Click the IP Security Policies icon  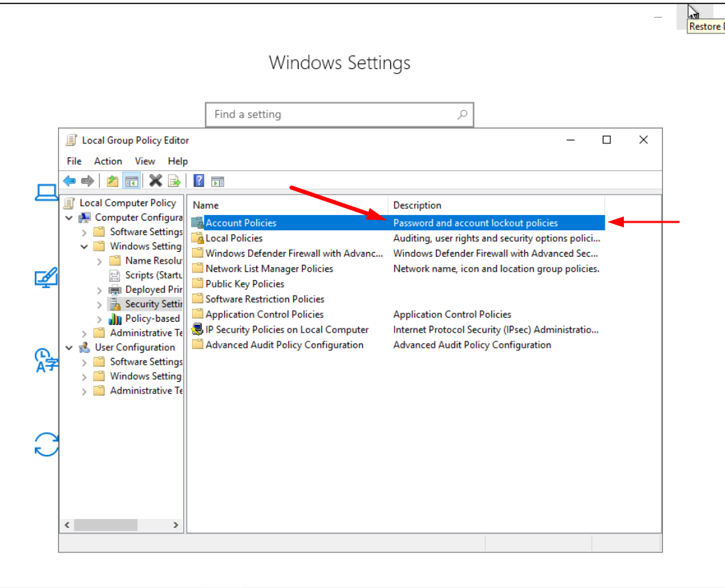click(x=197, y=330)
